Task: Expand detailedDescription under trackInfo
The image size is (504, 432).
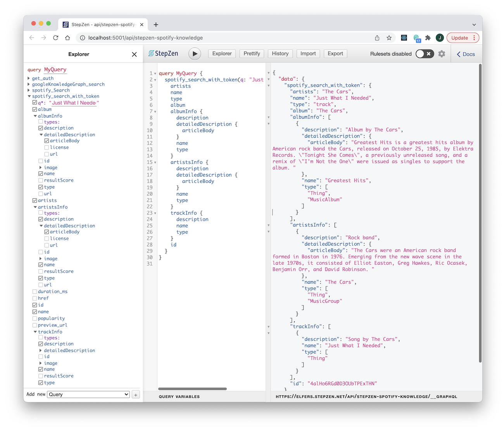Action: pos(41,350)
